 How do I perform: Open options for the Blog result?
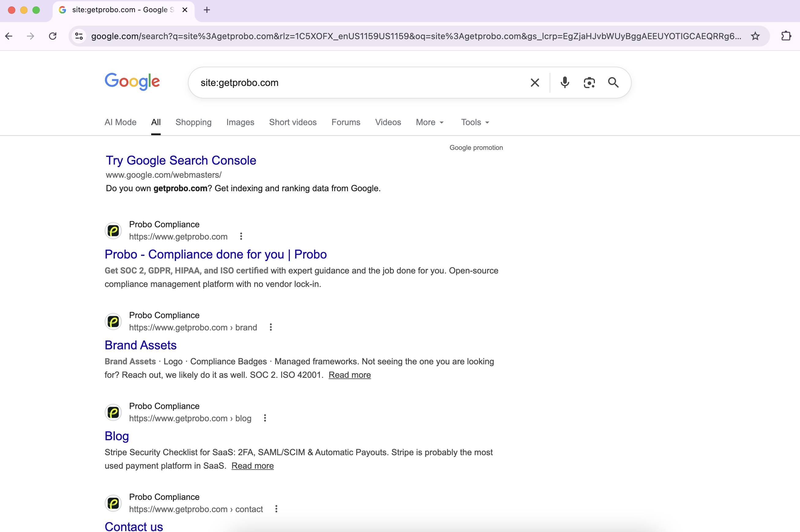coord(264,418)
